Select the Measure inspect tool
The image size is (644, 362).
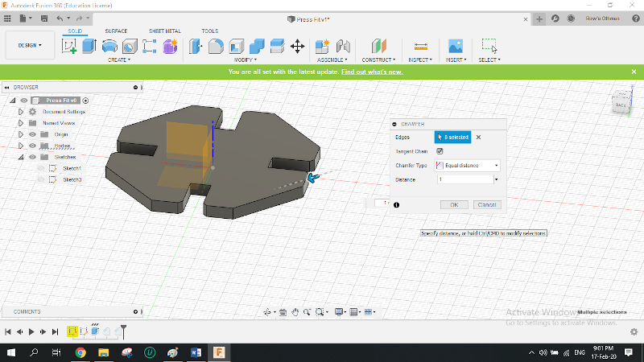tap(420, 46)
